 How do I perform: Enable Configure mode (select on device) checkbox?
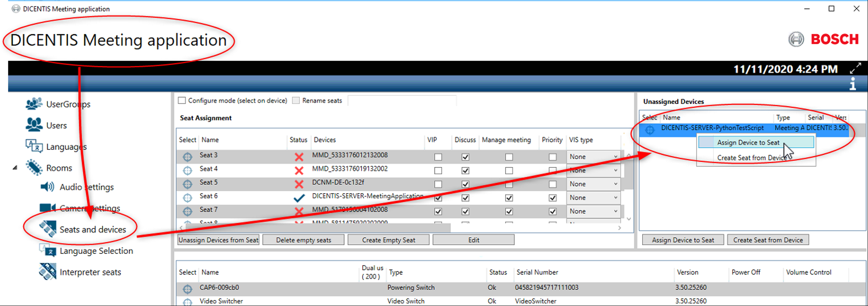coord(182,100)
